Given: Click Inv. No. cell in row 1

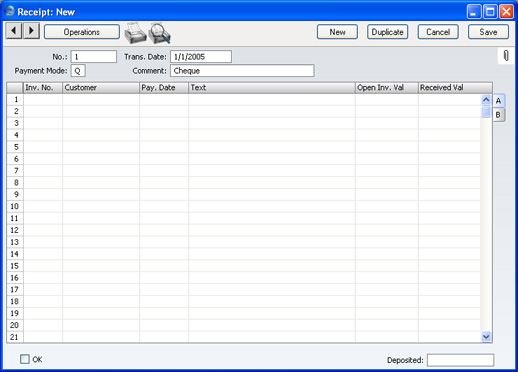Looking at the screenshot, I should [x=43, y=99].
